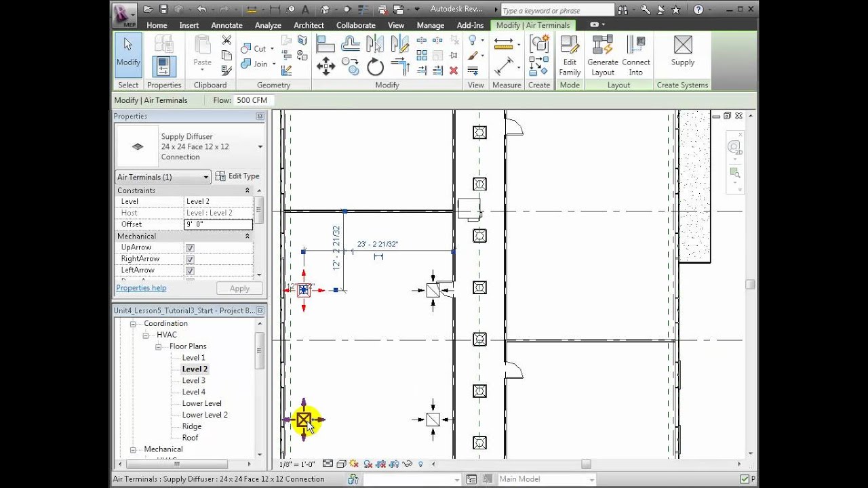Expand the Join geometry dropdown
The image size is (868, 488).
pos(274,64)
